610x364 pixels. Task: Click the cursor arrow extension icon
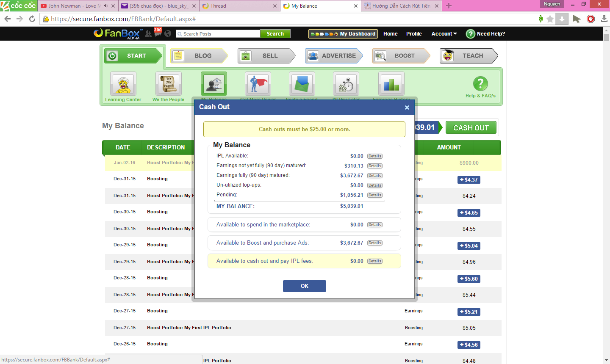coord(577,19)
